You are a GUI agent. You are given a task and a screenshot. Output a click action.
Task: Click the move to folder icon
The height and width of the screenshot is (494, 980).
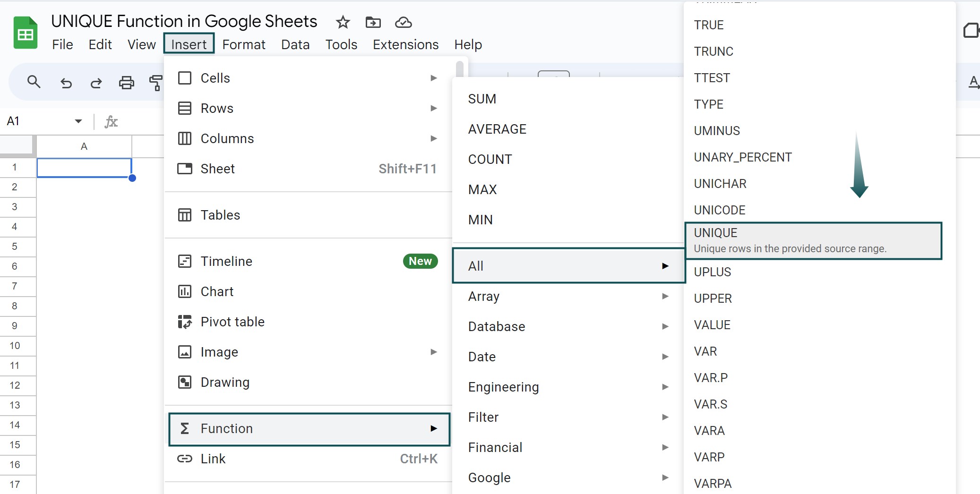coord(373,22)
